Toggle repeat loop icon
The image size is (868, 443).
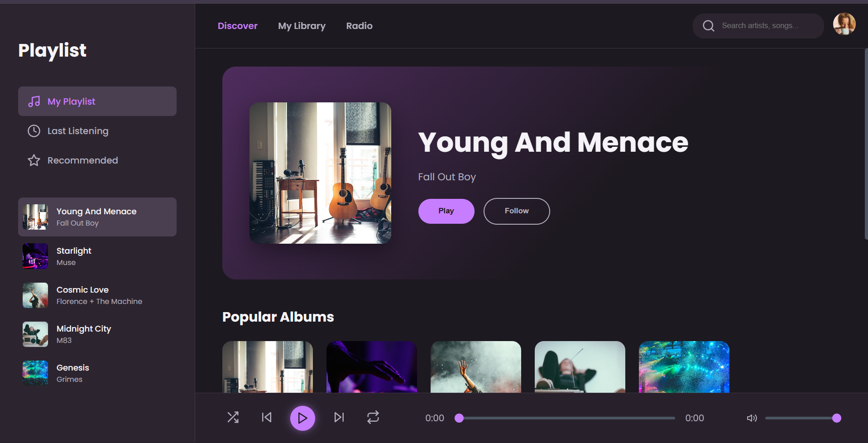coord(373,417)
